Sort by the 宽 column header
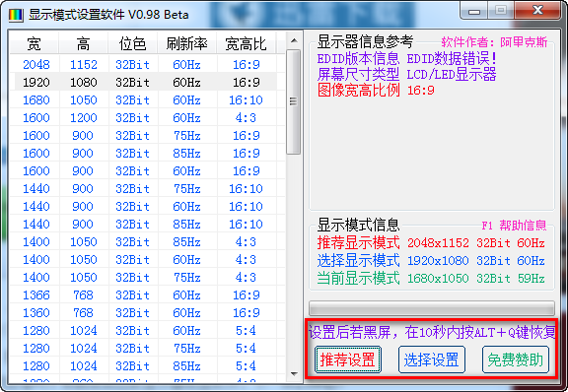This screenshot has width=568, height=392. [x=35, y=43]
